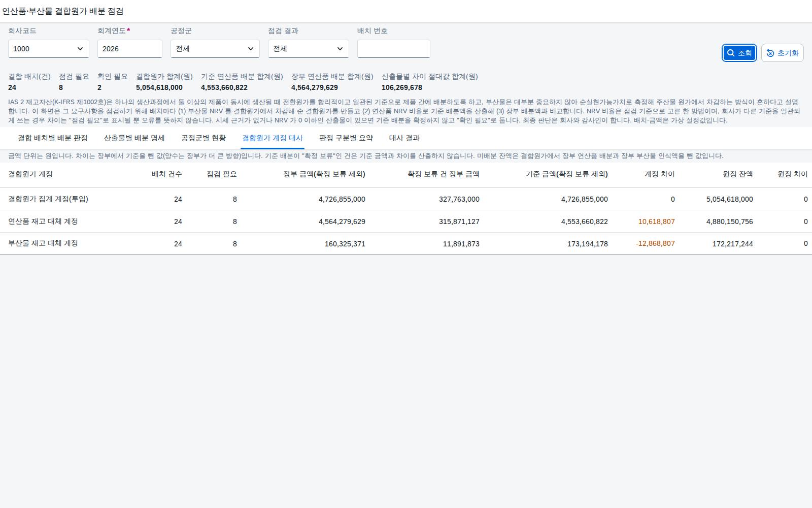Switch to the 결합 배치별 배분 판정 tab
This screenshot has width=812, height=508.
click(53, 138)
